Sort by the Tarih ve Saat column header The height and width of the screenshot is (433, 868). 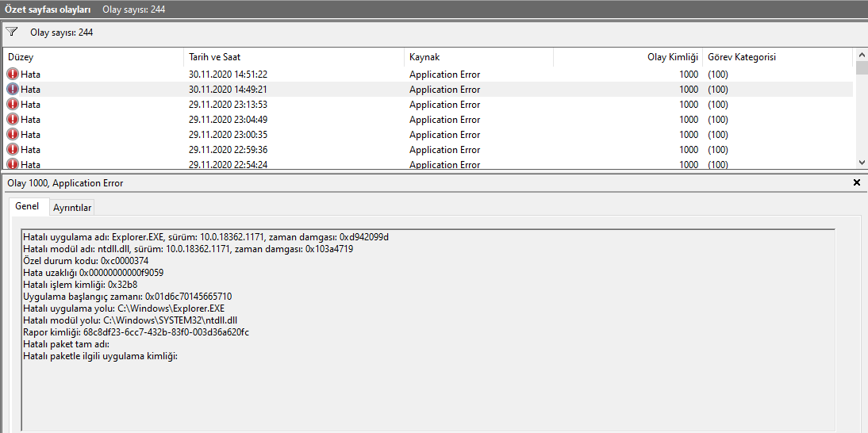pyautogui.click(x=293, y=58)
